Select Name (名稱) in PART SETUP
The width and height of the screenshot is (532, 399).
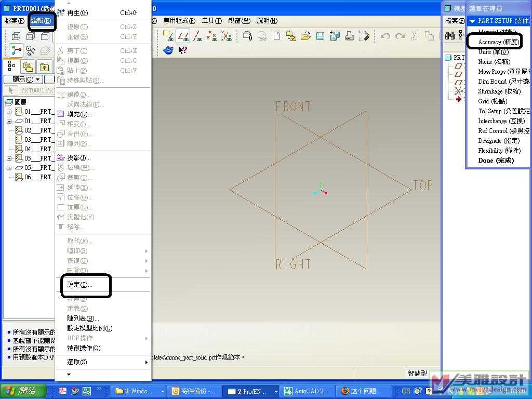[x=494, y=62]
